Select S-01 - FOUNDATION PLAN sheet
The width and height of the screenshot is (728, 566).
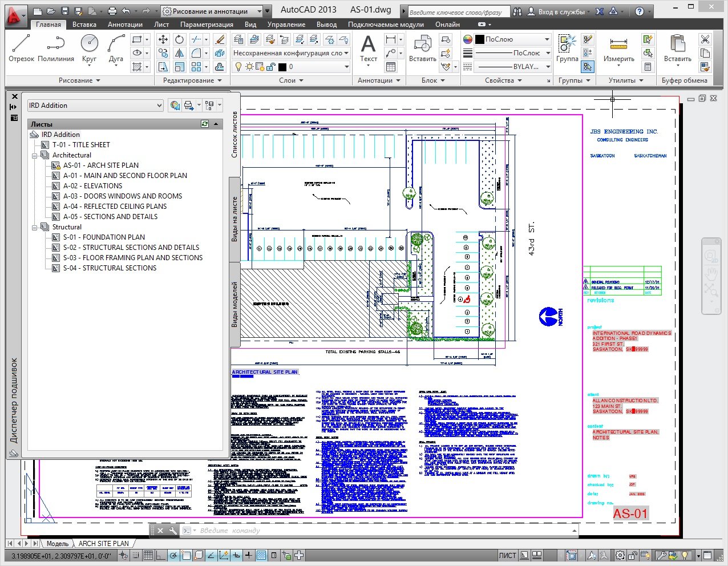104,237
